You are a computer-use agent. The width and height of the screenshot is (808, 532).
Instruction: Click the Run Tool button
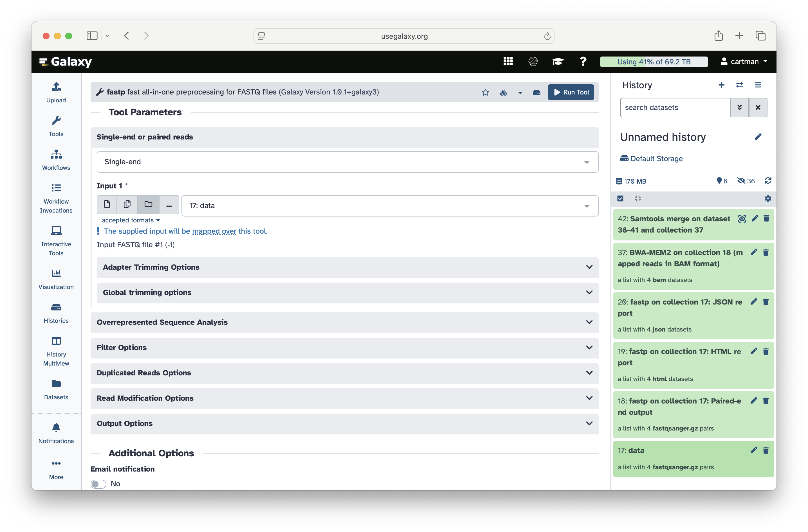[571, 92]
